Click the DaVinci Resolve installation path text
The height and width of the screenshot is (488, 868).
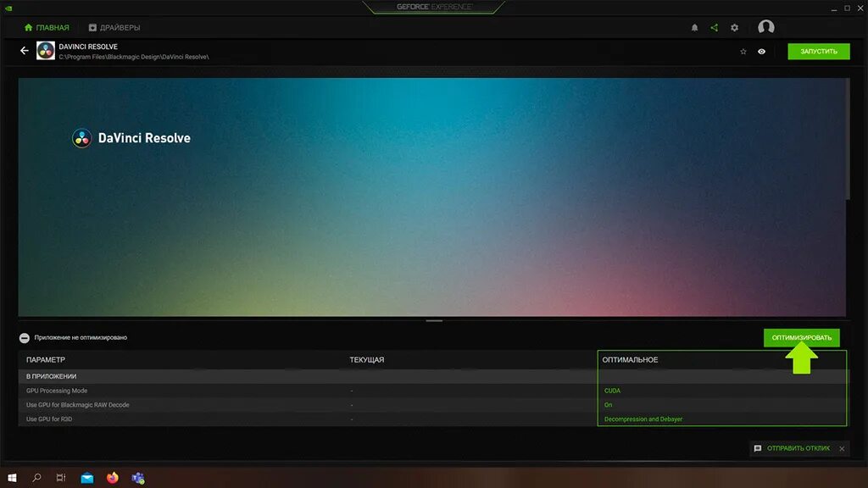point(134,57)
